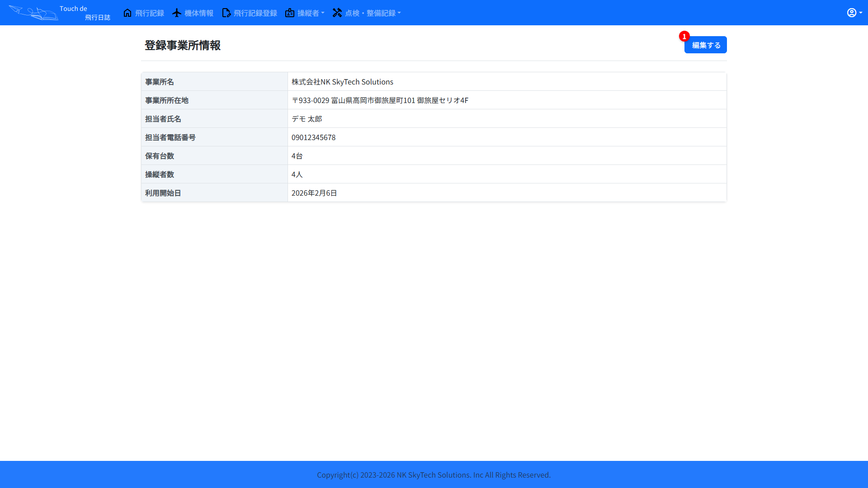Select the tools icon beside 点検・整備記録
The height and width of the screenshot is (488, 868).
tap(337, 13)
